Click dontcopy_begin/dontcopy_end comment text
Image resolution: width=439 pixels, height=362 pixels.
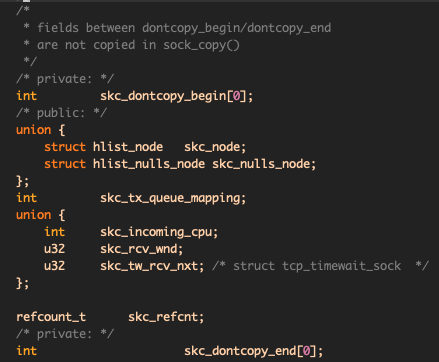pos(237,28)
